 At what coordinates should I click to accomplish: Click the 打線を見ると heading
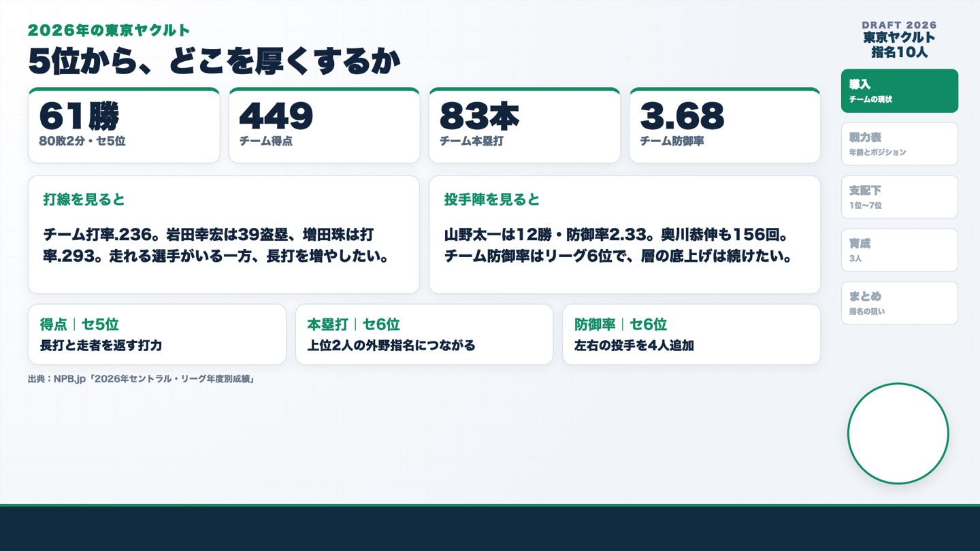(84, 199)
